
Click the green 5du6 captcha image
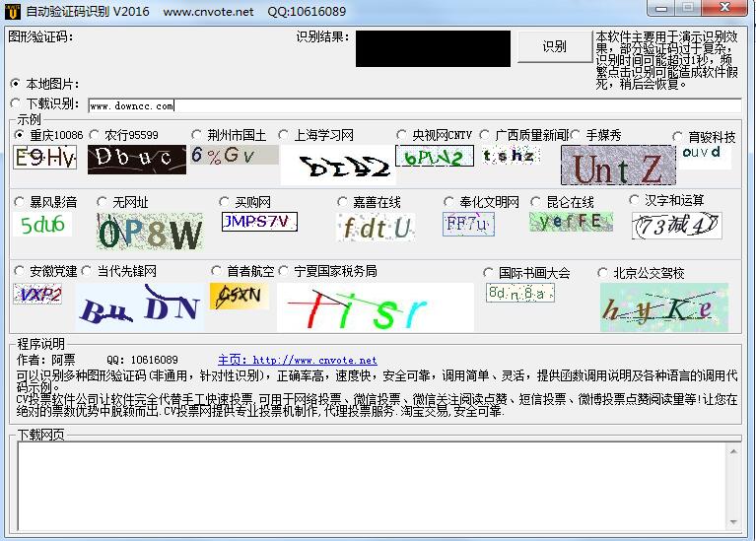[42, 225]
